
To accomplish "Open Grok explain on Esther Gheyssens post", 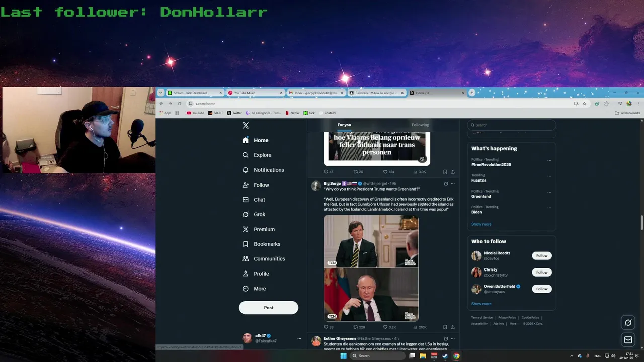I will click(x=446, y=339).
